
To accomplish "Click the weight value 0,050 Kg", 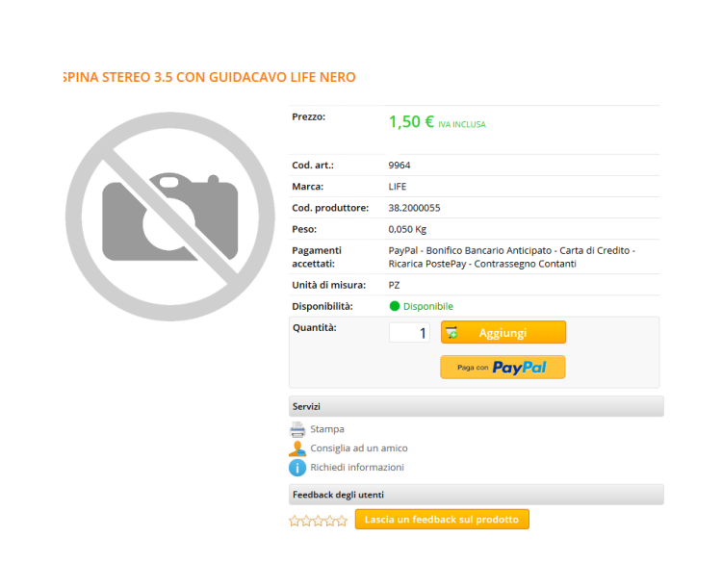I will [x=407, y=229].
